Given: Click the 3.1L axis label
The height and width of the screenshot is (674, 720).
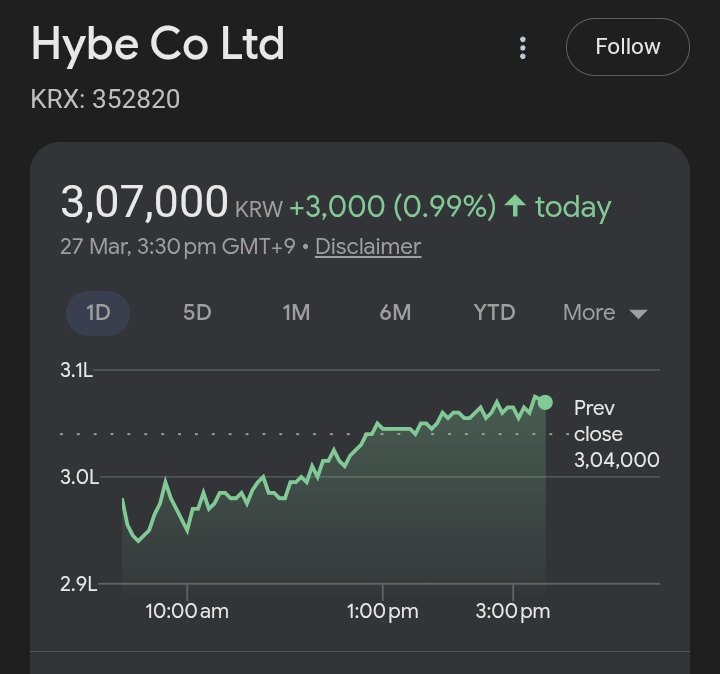Looking at the screenshot, I should (76, 370).
